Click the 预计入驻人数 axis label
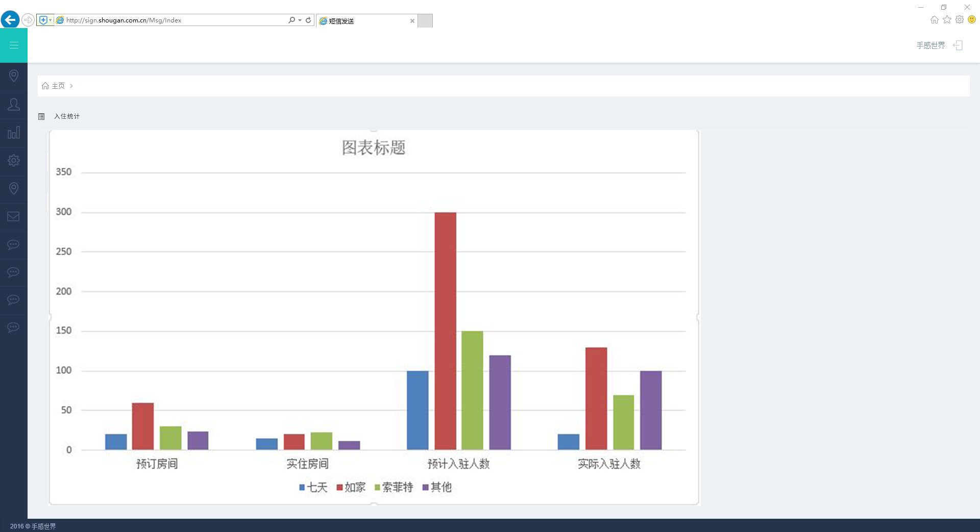This screenshot has height=532, width=980. [458, 464]
